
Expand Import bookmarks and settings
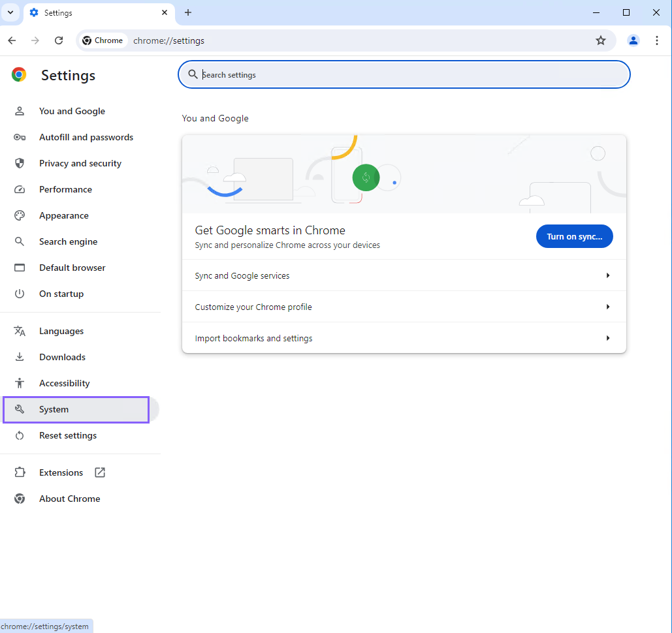[x=404, y=338]
